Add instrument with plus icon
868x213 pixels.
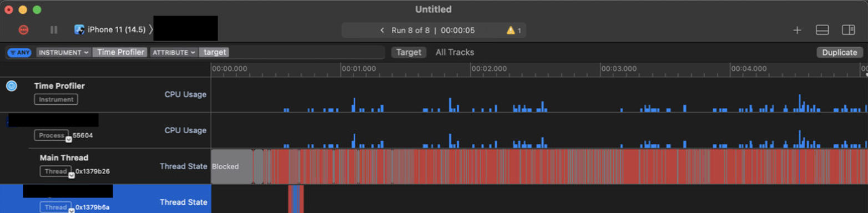click(x=797, y=30)
